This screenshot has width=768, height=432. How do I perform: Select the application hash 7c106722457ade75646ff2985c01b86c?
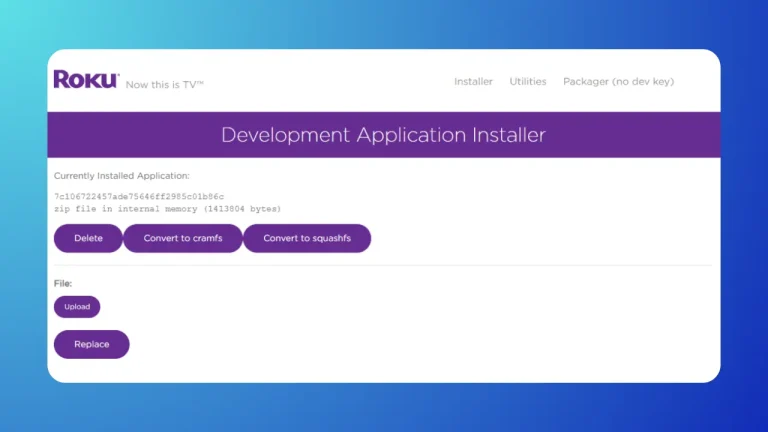(x=139, y=196)
